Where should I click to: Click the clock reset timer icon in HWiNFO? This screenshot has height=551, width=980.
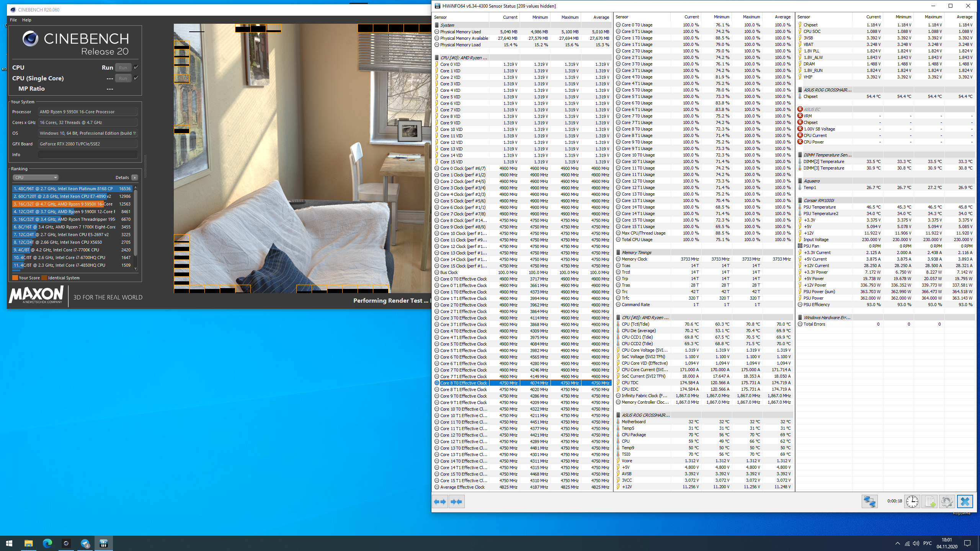(x=912, y=501)
